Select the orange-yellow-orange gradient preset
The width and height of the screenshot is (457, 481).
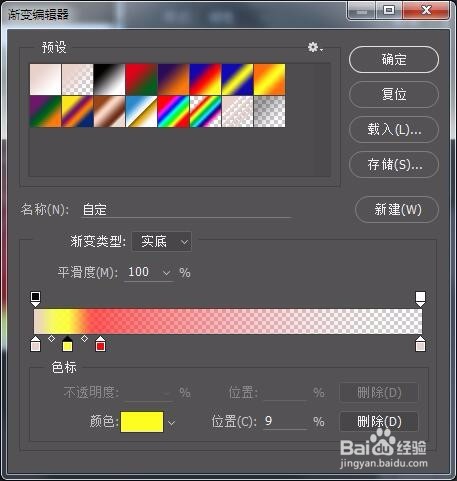(x=269, y=80)
